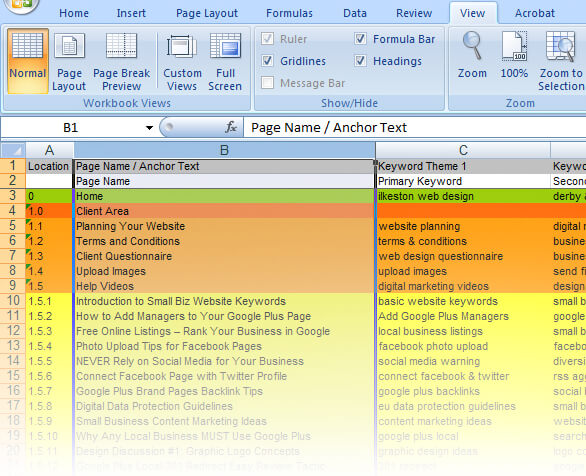
Task: Select cell 'Help Videos'
Action: point(224,286)
